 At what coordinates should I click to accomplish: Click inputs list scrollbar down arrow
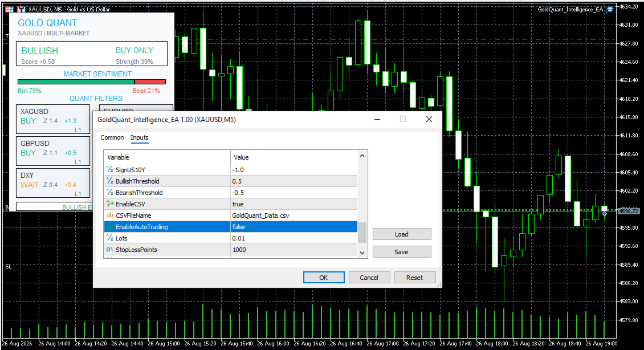(362, 253)
